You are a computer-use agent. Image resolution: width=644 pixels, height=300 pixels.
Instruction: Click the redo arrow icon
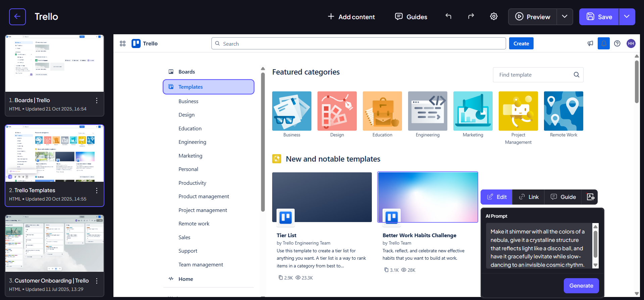[471, 16]
